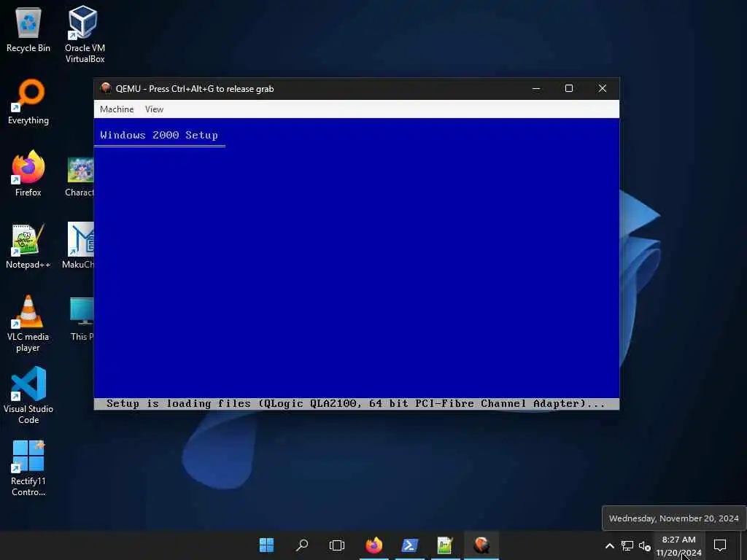Show hidden system tray icons
Screen dimensions: 747x560
pos(609,545)
